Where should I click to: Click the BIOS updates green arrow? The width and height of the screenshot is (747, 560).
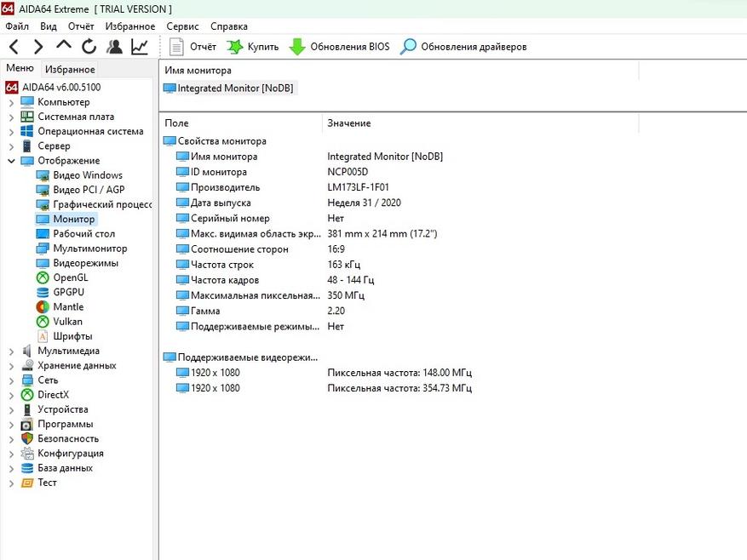point(297,47)
